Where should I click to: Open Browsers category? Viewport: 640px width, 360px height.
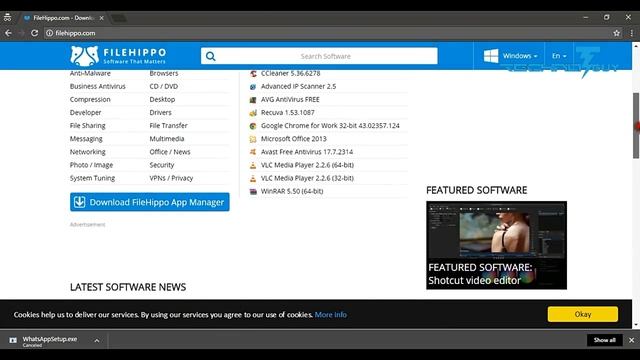(164, 73)
